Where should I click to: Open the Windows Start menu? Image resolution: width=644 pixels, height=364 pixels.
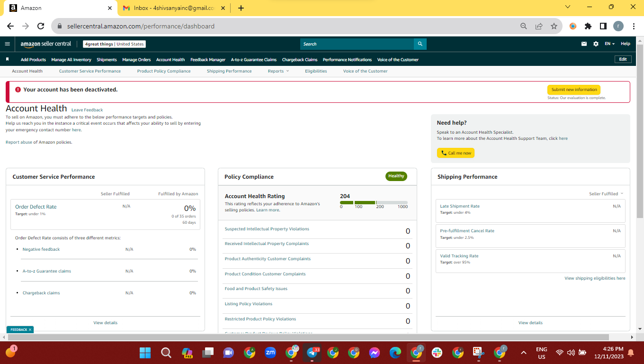[145, 353]
